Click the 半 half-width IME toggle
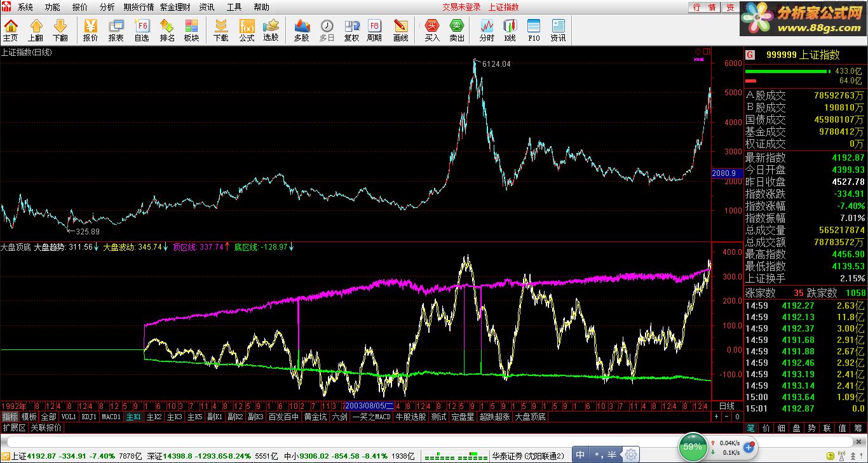This screenshot has height=463, width=868. [612, 455]
